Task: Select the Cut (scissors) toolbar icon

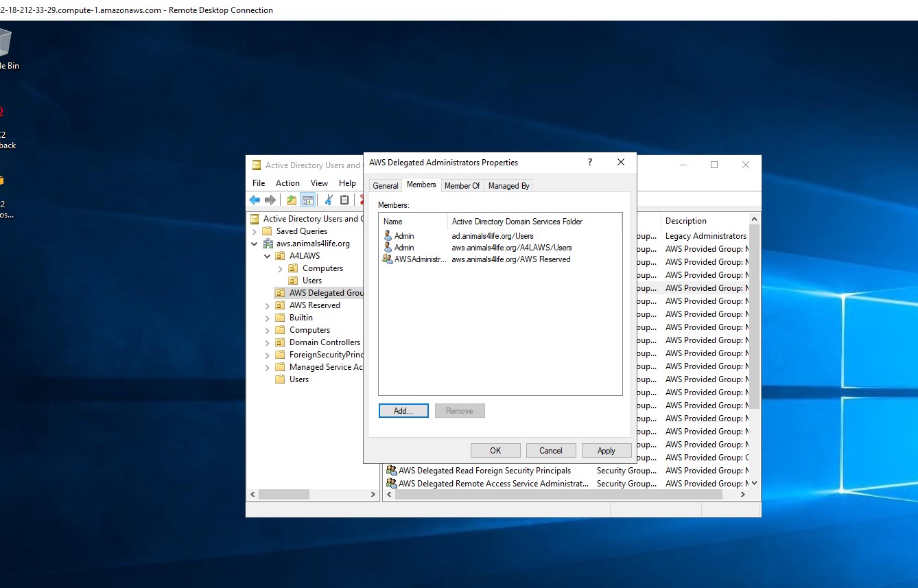Action: pyautogui.click(x=328, y=200)
